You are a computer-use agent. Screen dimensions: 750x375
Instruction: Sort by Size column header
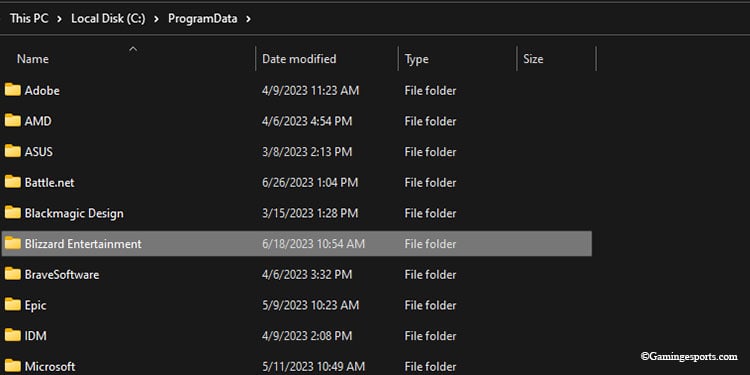533,59
